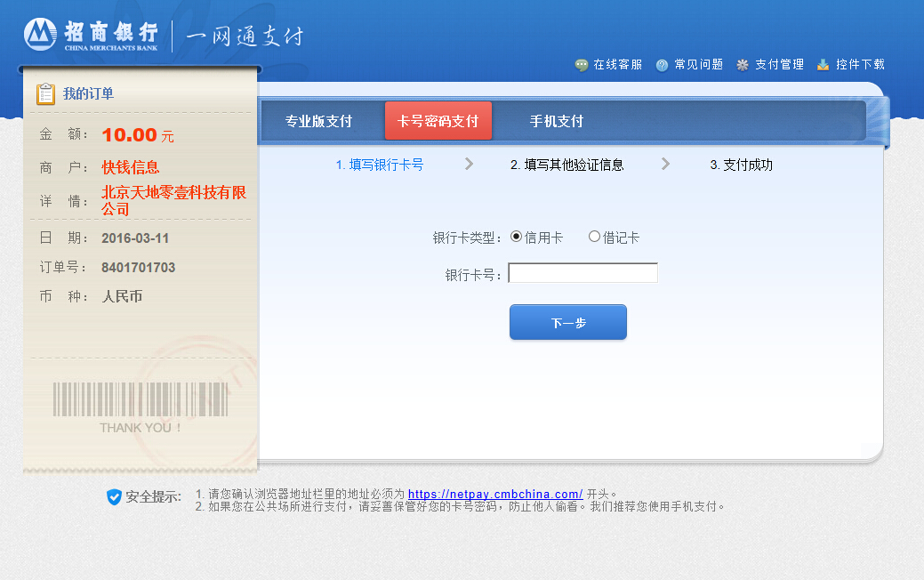Click order number 8401701703
Screen dimensions: 924x580
pos(139,268)
